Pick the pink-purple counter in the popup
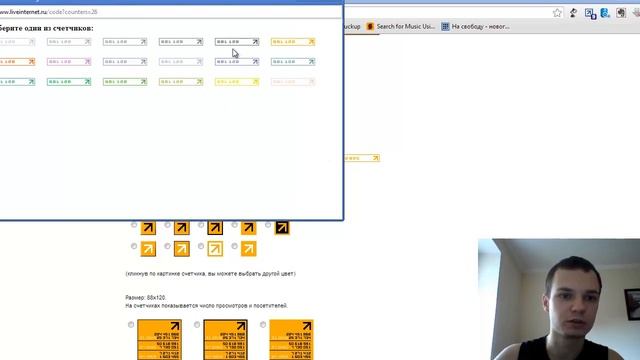Viewport: 640px width, 360px height. coord(69,62)
